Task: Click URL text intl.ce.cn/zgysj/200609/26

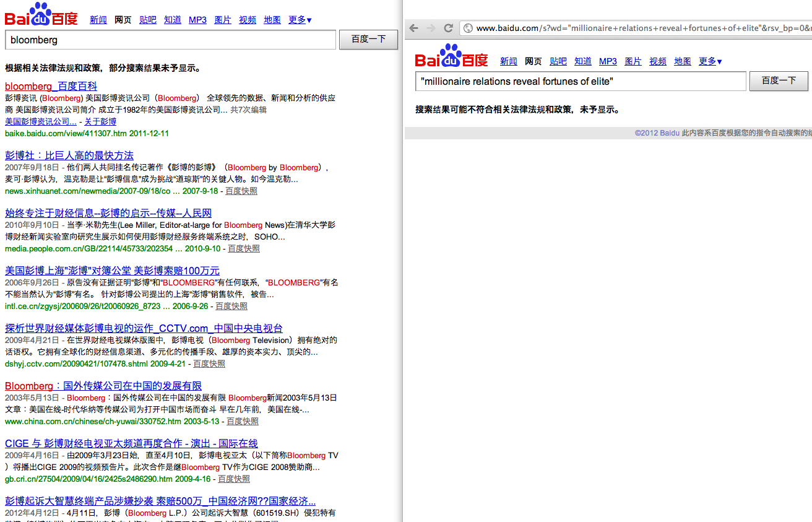Action: click(x=83, y=306)
